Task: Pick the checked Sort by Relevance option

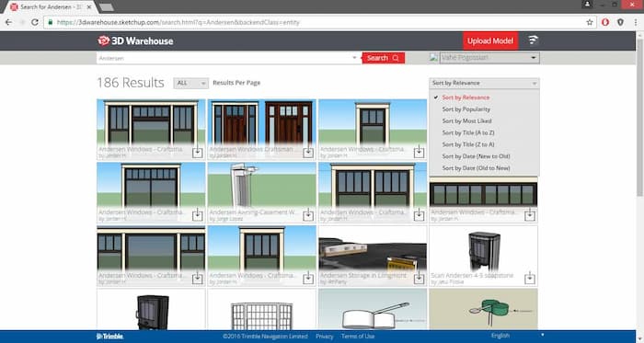Action: 466,97
